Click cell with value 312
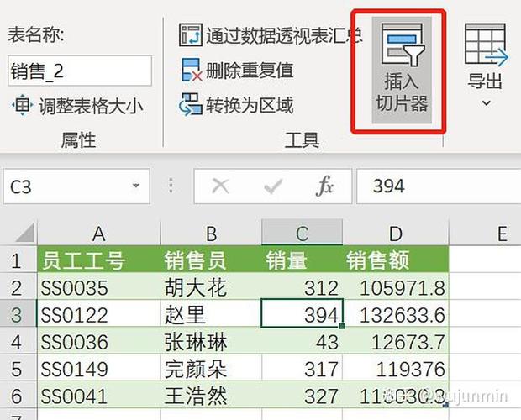Screen dimensions: 521x420 tap(302, 287)
